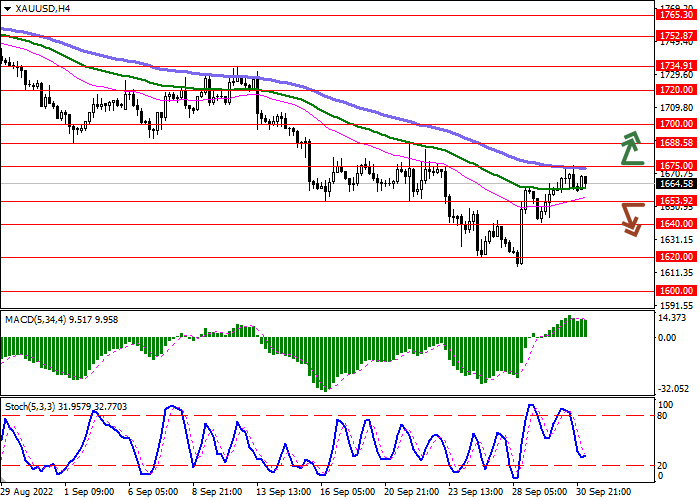Image resolution: width=700 pixels, height=500 pixels.
Task: Click the 16 Sep 05:00 time label
Action: click(x=348, y=492)
